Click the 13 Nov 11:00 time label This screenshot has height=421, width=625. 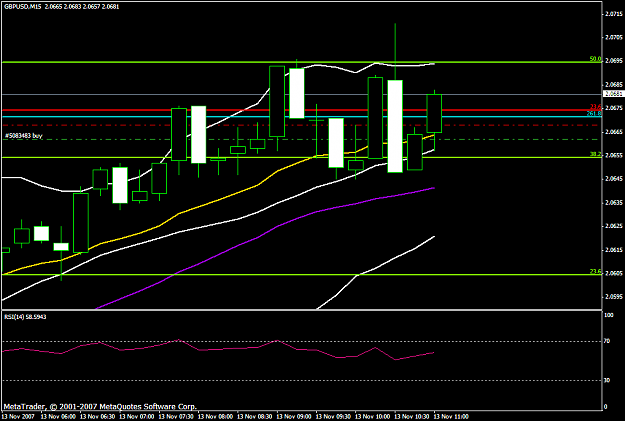click(x=451, y=416)
